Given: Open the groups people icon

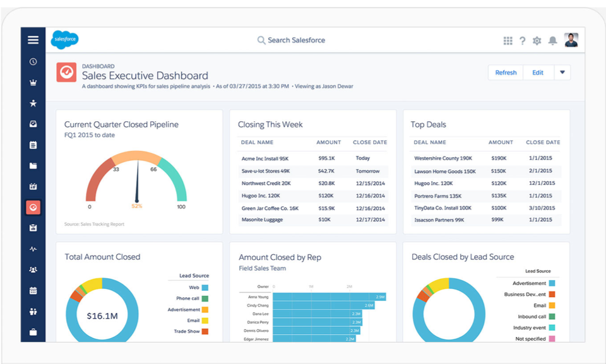Looking at the screenshot, I should click(x=33, y=270).
